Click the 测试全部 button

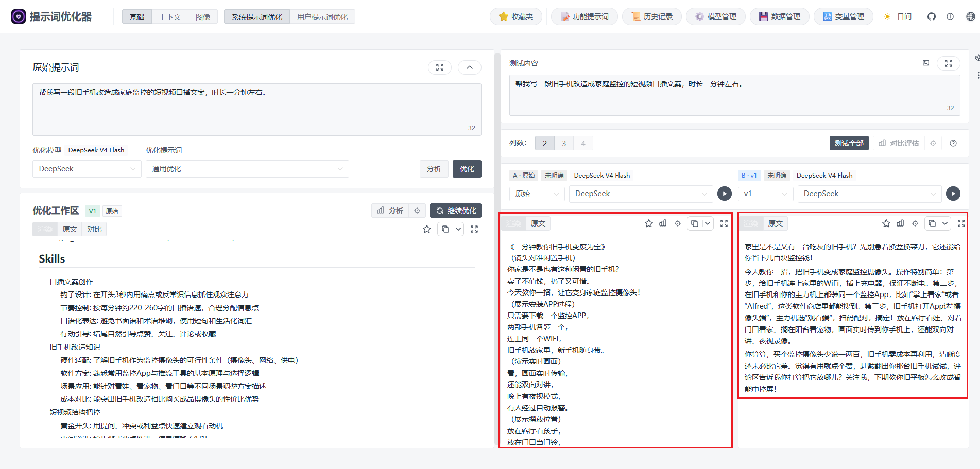(849, 143)
